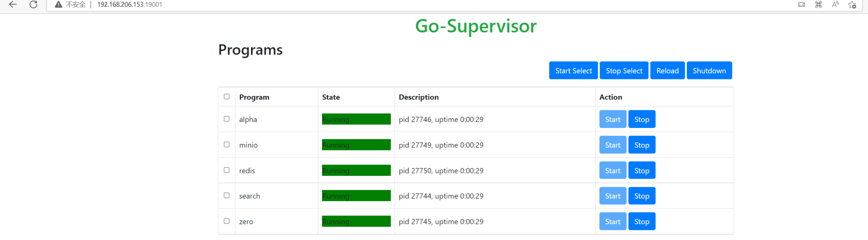The image size is (868, 240).
Task: Hit the Shutdown button
Action: point(709,71)
